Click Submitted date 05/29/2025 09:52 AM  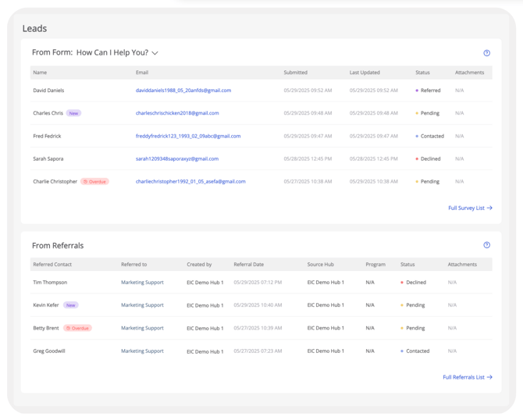click(x=308, y=91)
